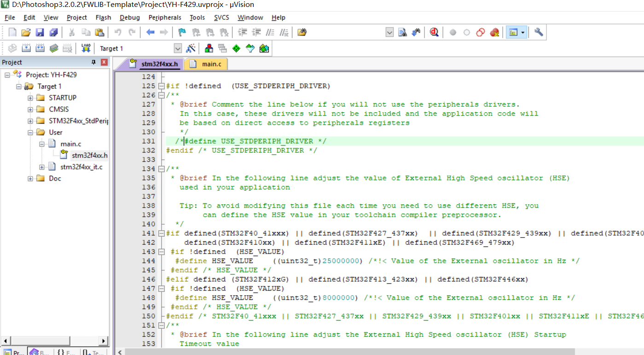Expand the STARTUP folder in project tree
Image resolution: width=644 pixels, height=355 pixels.
(30, 98)
